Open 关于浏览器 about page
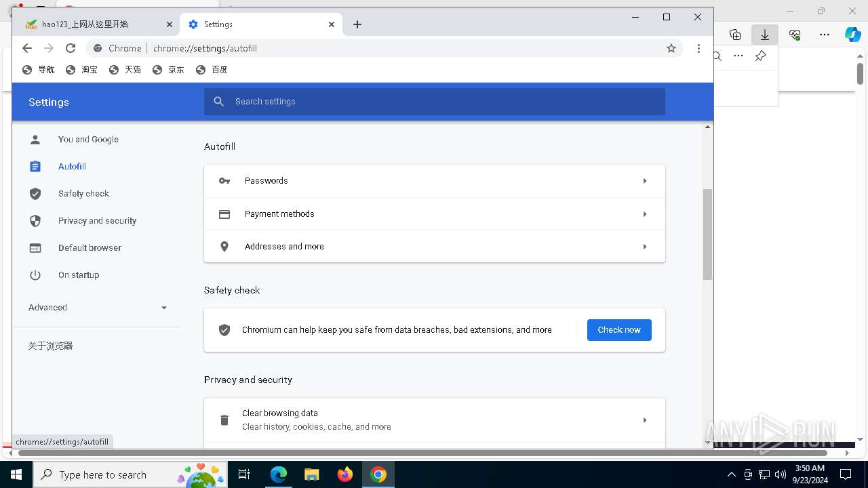Viewport: 868px width, 488px height. (x=50, y=346)
